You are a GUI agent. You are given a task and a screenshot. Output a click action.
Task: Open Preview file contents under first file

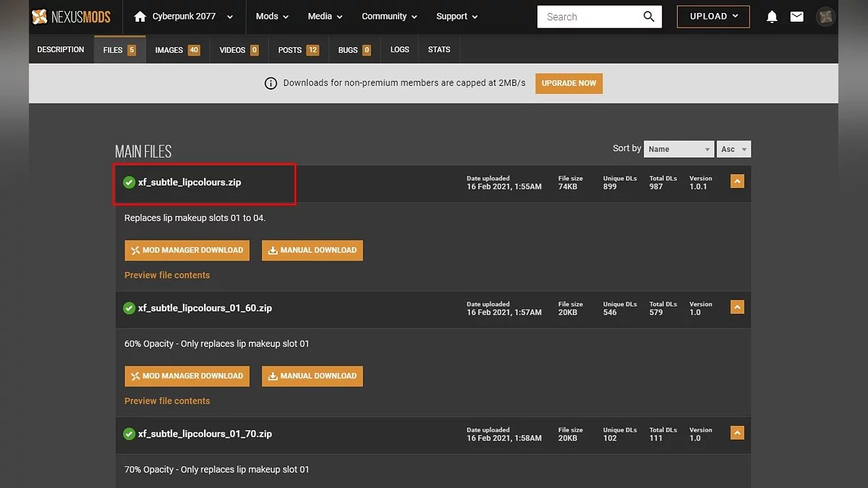pos(167,275)
